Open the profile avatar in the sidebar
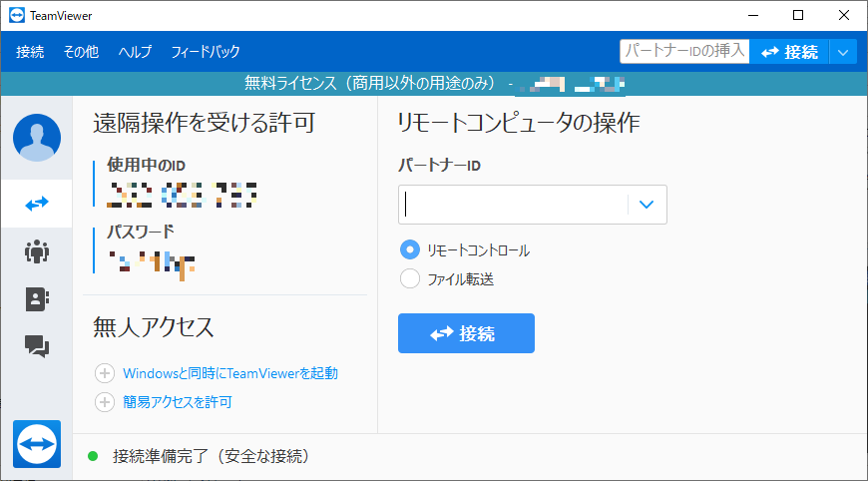This screenshot has height=481, width=868. click(x=37, y=138)
